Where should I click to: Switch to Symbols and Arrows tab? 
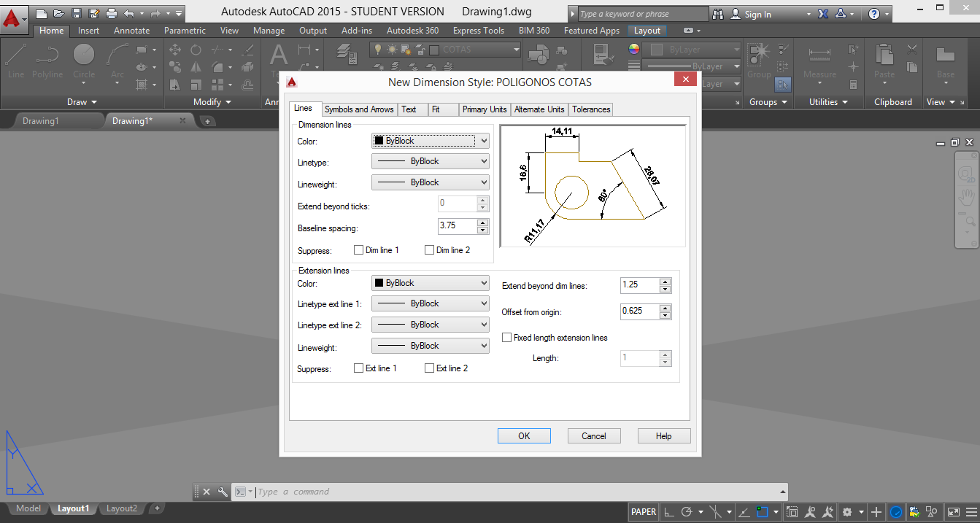click(359, 109)
